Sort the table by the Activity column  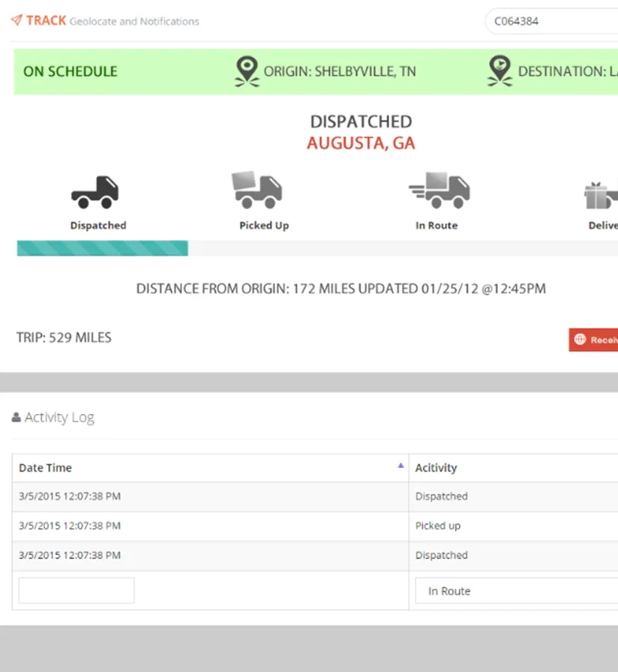(435, 467)
